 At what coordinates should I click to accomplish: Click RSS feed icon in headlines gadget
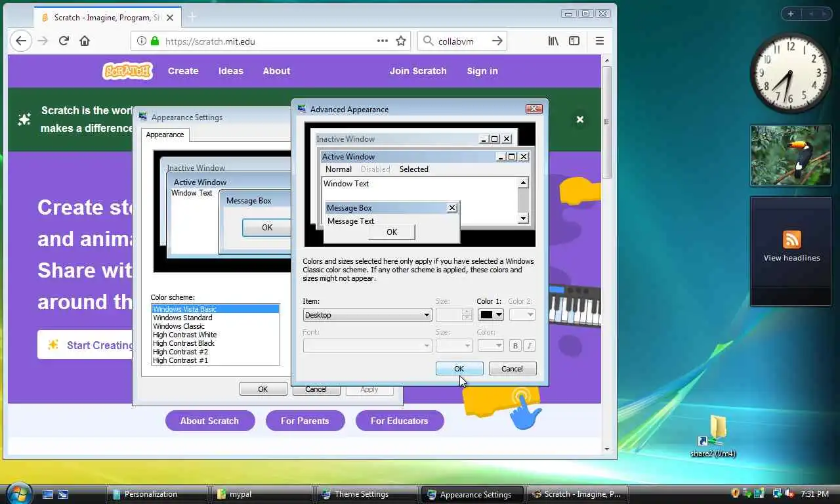791,239
